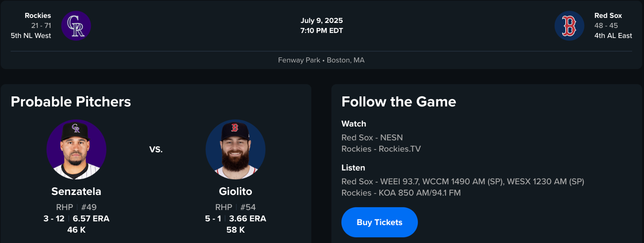Image resolution: width=644 pixels, height=243 pixels.
Task: Select the Giolito pitcher name
Action: (x=235, y=191)
